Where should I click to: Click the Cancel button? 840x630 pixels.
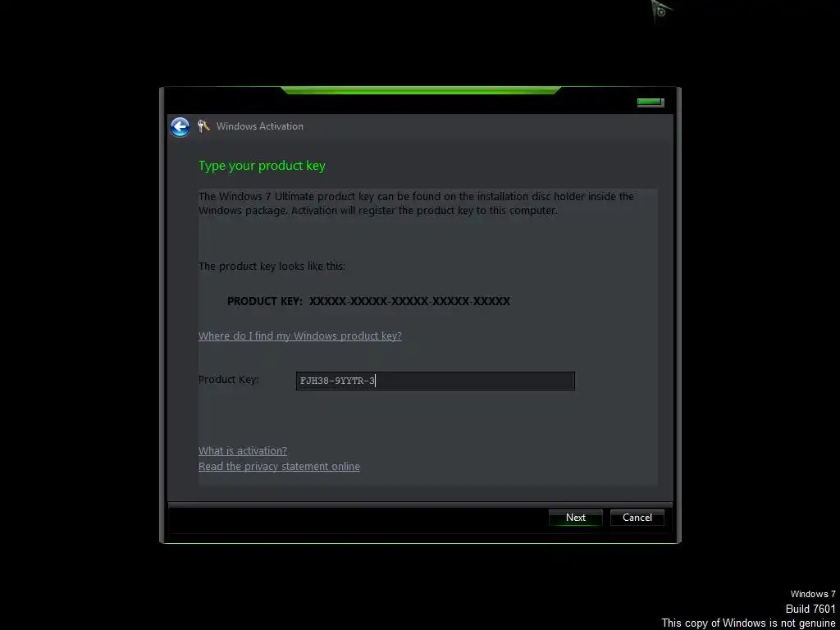coord(637,518)
